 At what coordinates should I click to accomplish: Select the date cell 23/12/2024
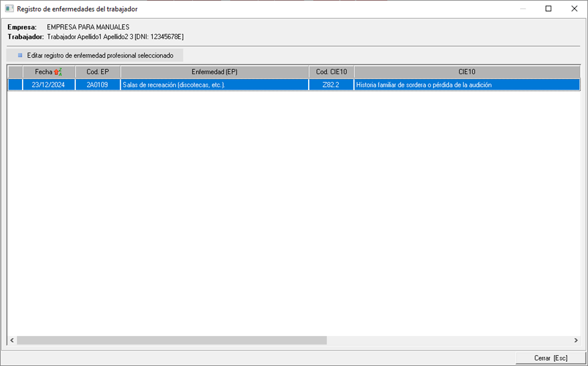pos(48,85)
